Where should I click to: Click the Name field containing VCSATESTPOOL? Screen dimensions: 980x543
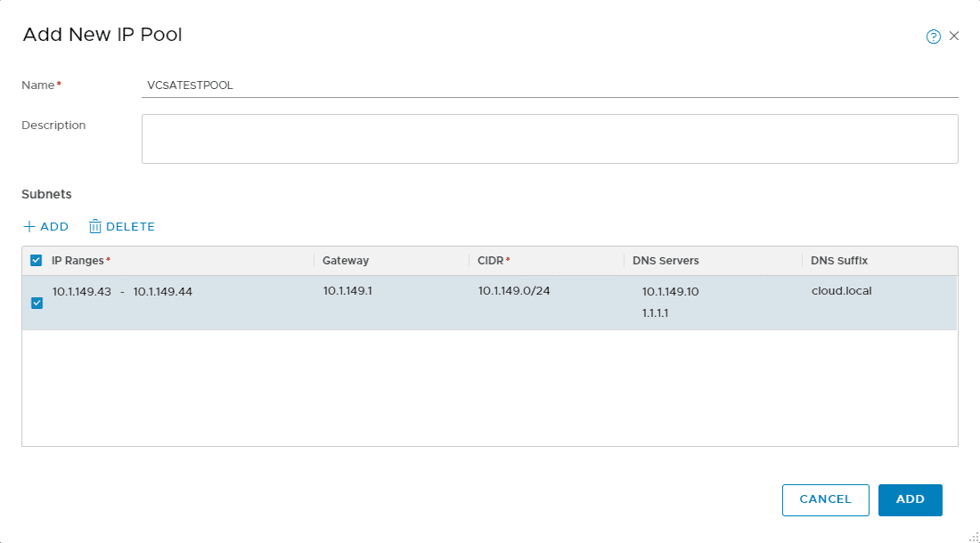(x=356, y=85)
